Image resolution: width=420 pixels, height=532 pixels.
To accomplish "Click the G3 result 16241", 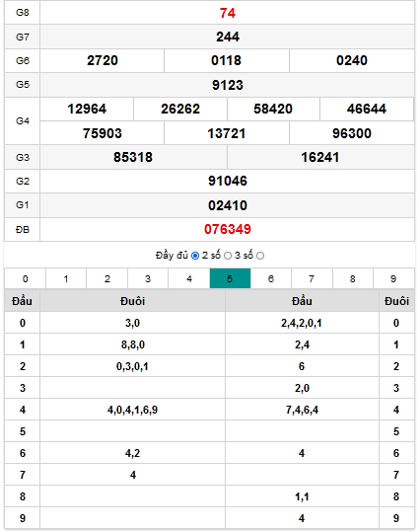I will [320, 157].
